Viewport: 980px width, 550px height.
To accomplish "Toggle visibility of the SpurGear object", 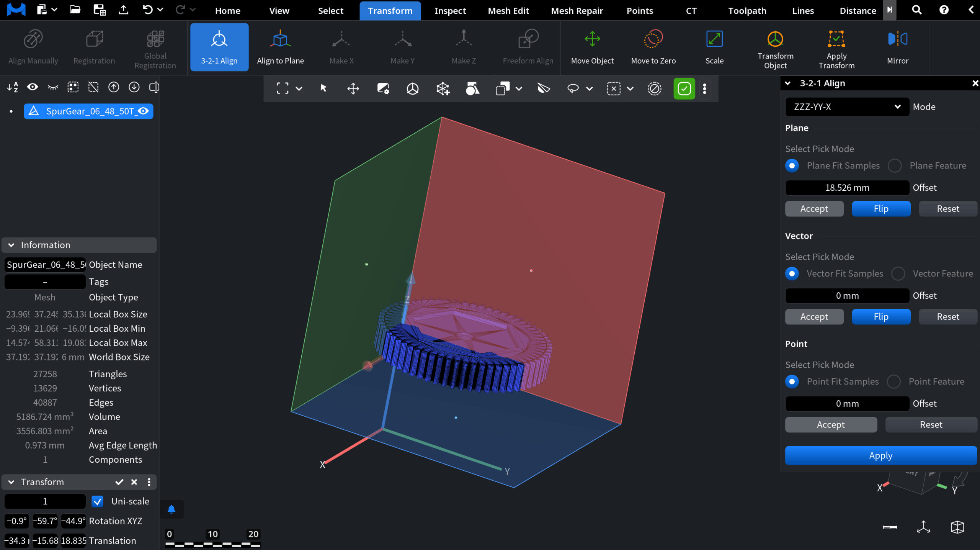I will click(144, 111).
